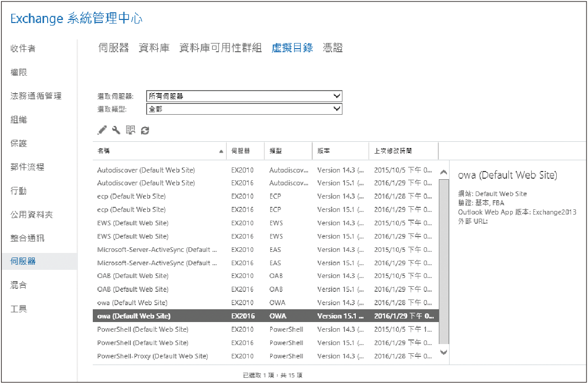Open 法務遵循管理 in the sidebar
Image resolution: width=588 pixels, height=384 pixels.
[36, 96]
